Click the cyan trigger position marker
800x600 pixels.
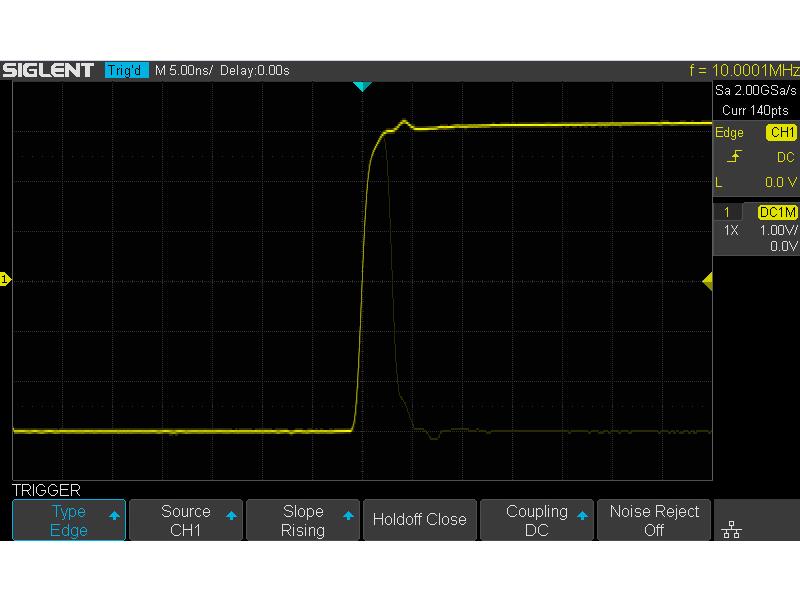pyautogui.click(x=362, y=86)
